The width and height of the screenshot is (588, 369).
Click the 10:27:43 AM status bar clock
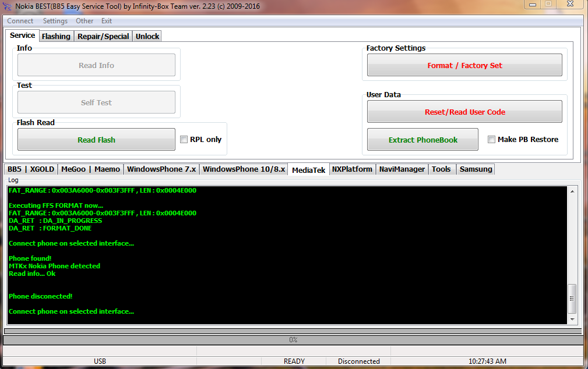tap(487, 361)
